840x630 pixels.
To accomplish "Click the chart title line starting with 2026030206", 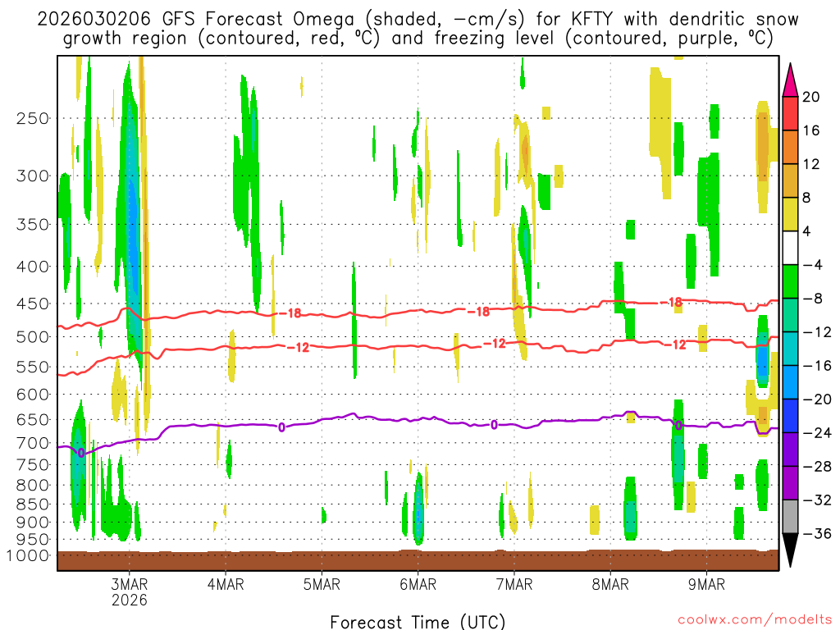I will tap(418, 20).
